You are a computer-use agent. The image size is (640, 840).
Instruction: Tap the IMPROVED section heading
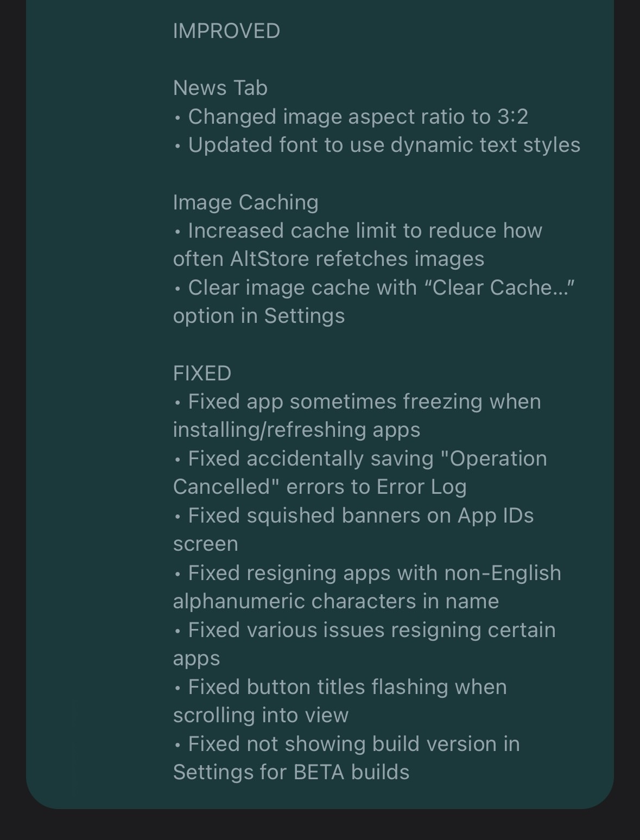226,31
